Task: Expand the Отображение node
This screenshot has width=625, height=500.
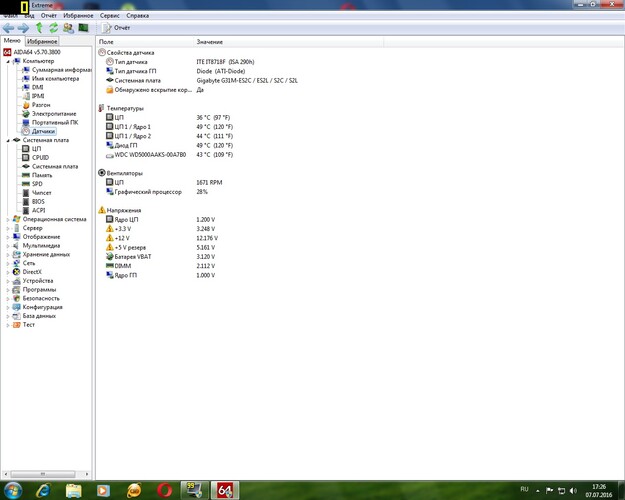Action: click(x=8, y=237)
